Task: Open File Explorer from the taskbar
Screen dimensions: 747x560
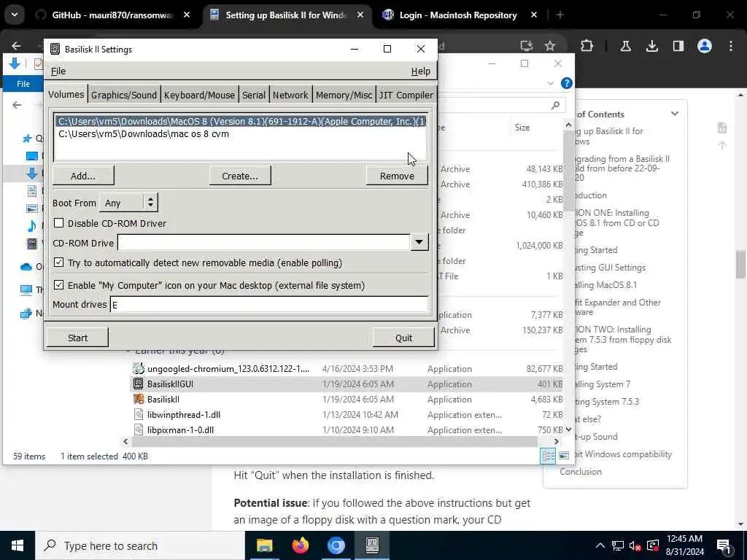Action: coord(264,545)
